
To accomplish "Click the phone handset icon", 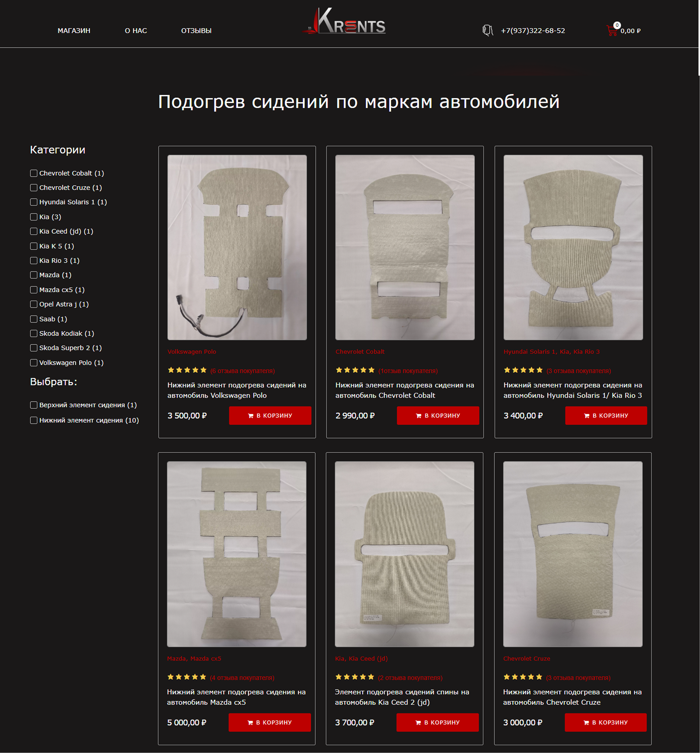I will coord(488,30).
